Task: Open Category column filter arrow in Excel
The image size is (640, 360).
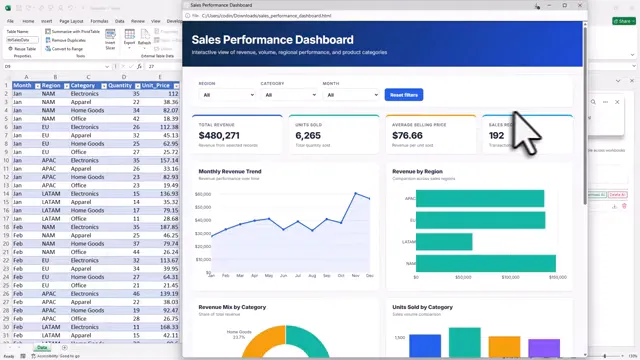Action: 104,86
